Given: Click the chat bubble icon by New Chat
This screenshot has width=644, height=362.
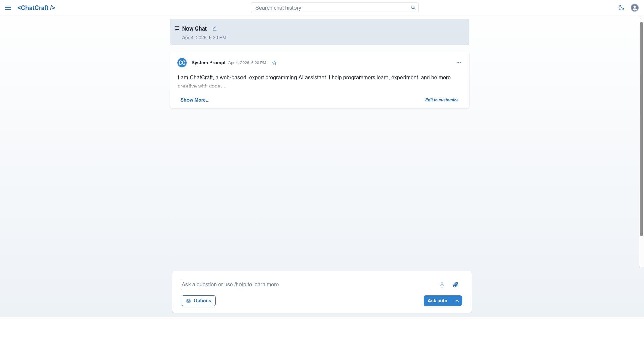Looking at the screenshot, I should click(177, 28).
